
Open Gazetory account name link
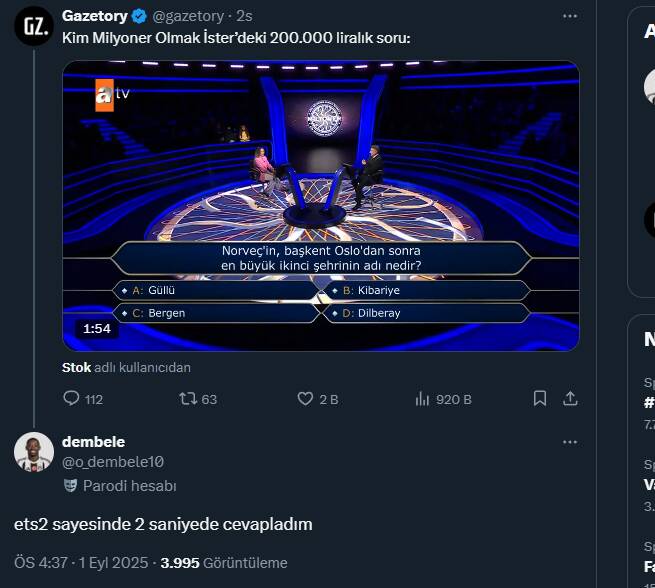pyautogui.click(x=94, y=16)
